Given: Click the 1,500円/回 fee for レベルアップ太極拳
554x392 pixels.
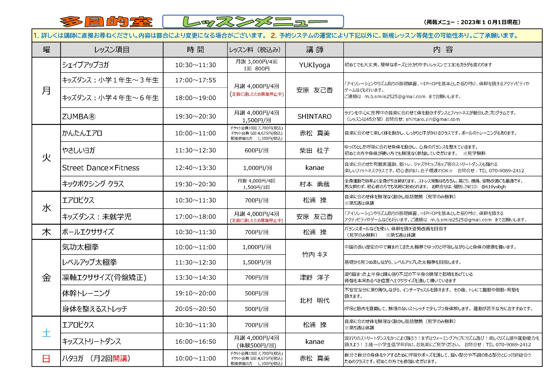Looking at the screenshot, I should (x=257, y=262).
